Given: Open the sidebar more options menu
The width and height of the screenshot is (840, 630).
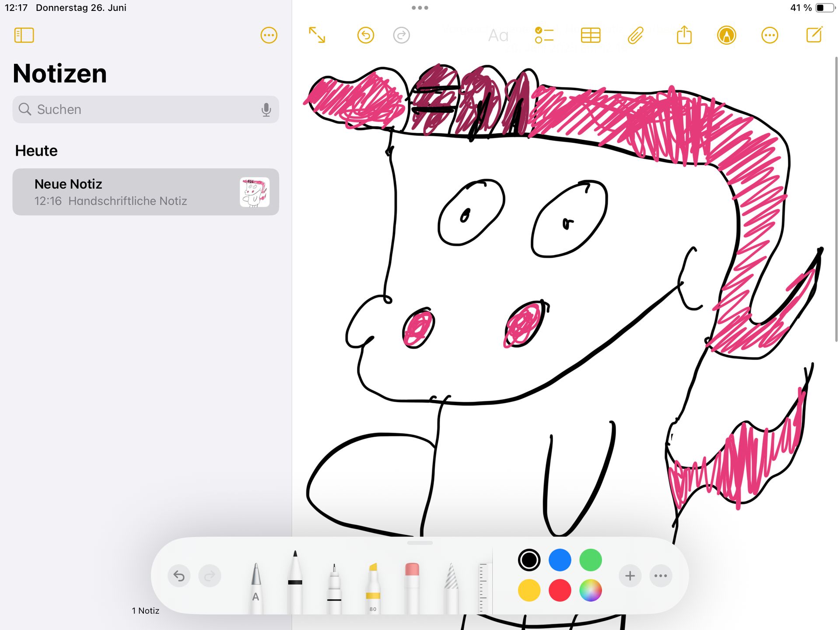Looking at the screenshot, I should tap(269, 35).
